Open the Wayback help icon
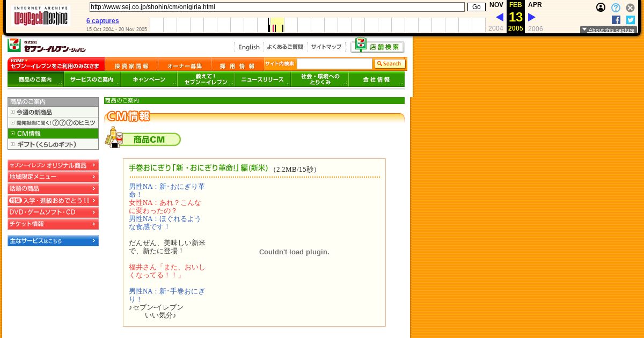Screen dimensions: 644x338 [x=616, y=8]
